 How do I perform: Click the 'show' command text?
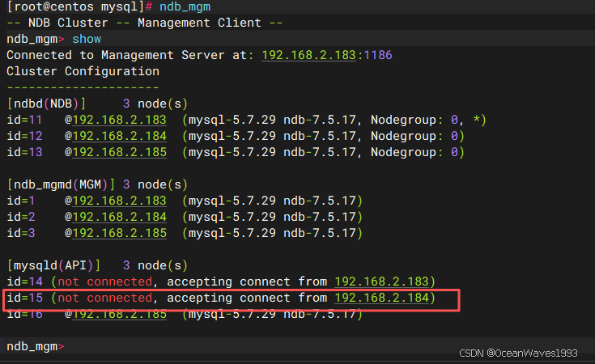coord(87,39)
